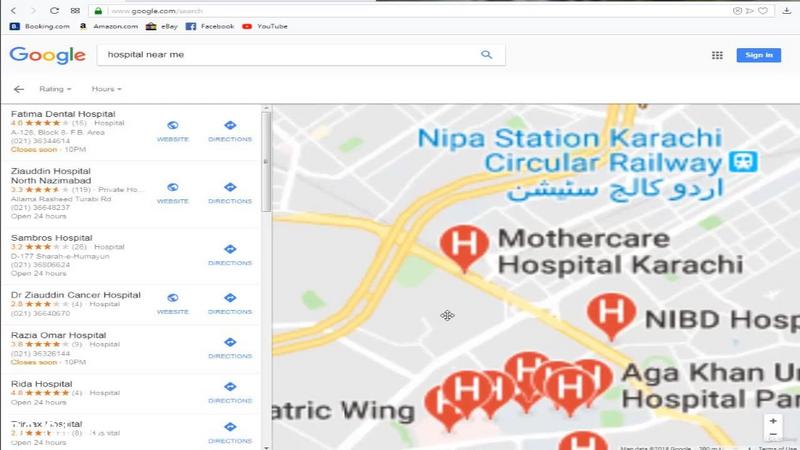Click Fatima Dental Hospital Closes soon text
The width and height of the screenshot is (800, 450).
[x=34, y=149]
